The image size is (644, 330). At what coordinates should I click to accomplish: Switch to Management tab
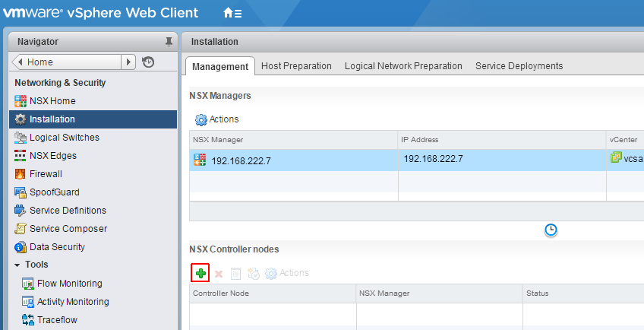click(220, 67)
